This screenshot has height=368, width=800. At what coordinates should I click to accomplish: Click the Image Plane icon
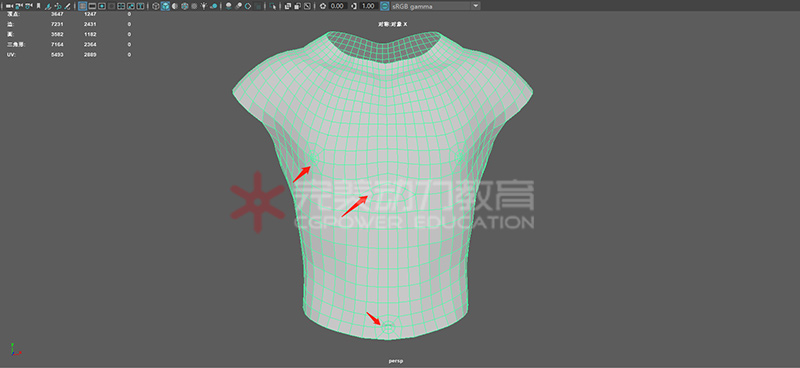48,6
